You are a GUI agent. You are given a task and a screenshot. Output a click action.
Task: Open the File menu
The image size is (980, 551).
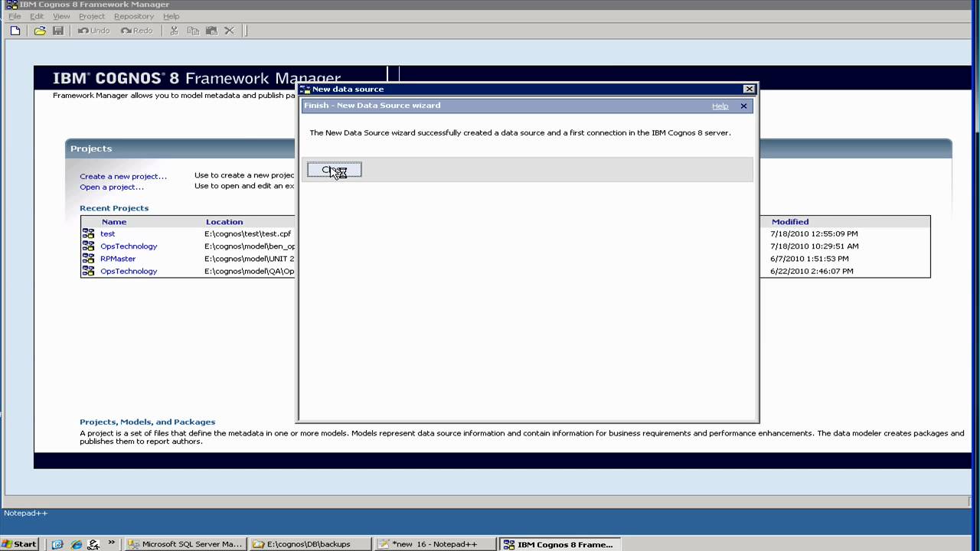pyautogui.click(x=15, y=16)
